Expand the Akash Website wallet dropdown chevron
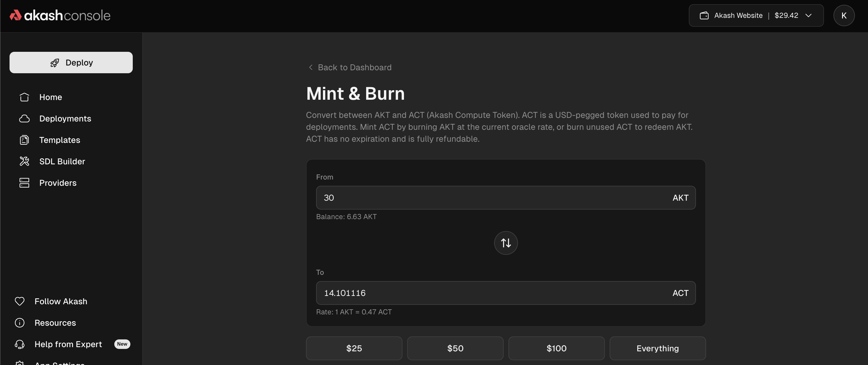This screenshot has width=868, height=365. point(808,15)
